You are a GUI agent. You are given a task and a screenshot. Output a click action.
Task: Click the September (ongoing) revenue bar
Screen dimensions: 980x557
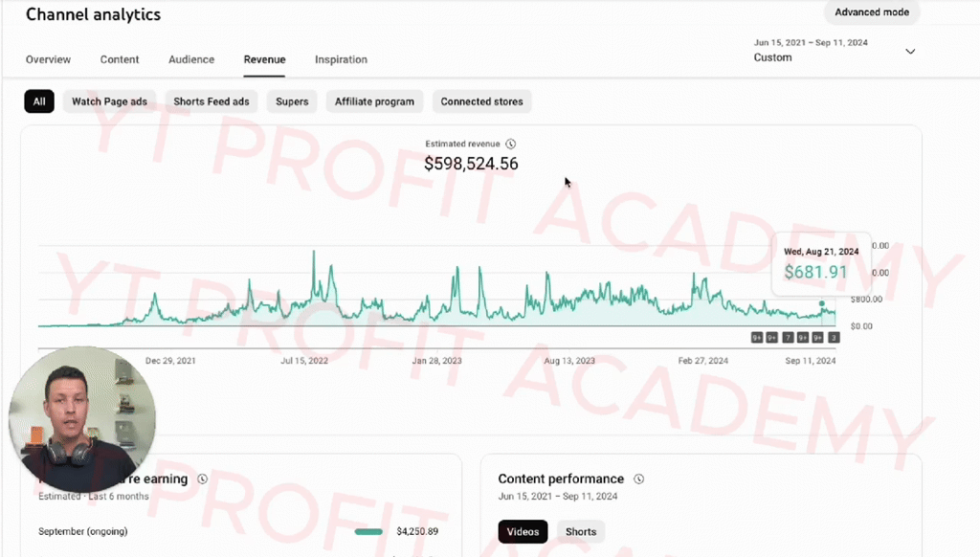point(368,532)
